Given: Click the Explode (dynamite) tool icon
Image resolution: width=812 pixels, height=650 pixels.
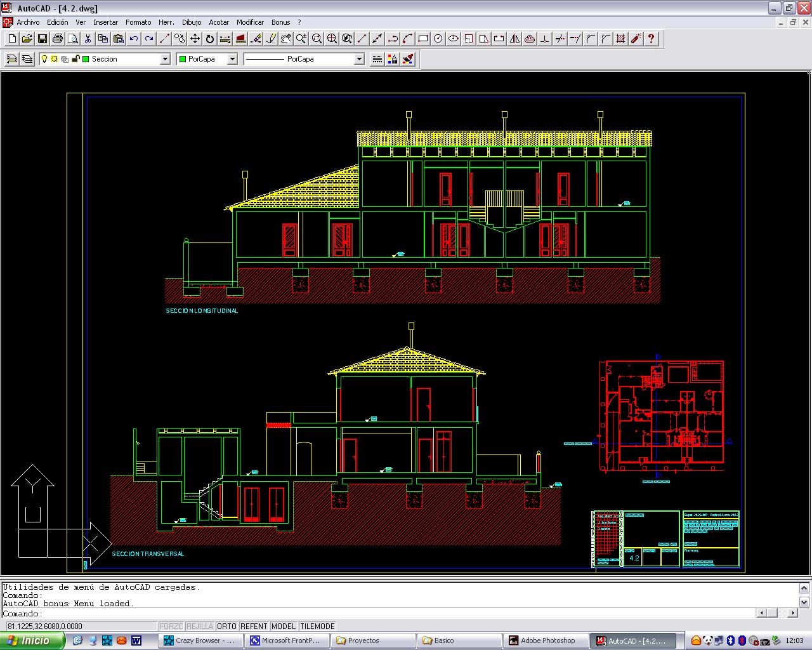Looking at the screenshot, I should click(636, 39).
